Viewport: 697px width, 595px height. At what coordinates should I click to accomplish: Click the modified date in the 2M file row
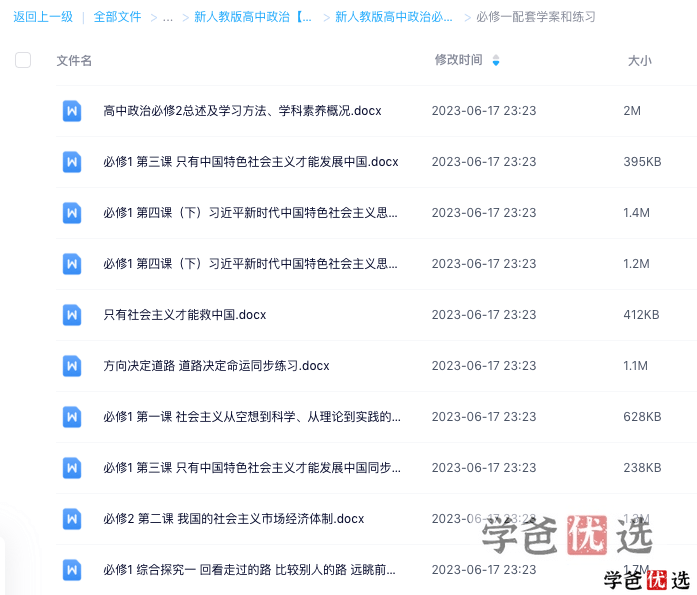[484, 111]
